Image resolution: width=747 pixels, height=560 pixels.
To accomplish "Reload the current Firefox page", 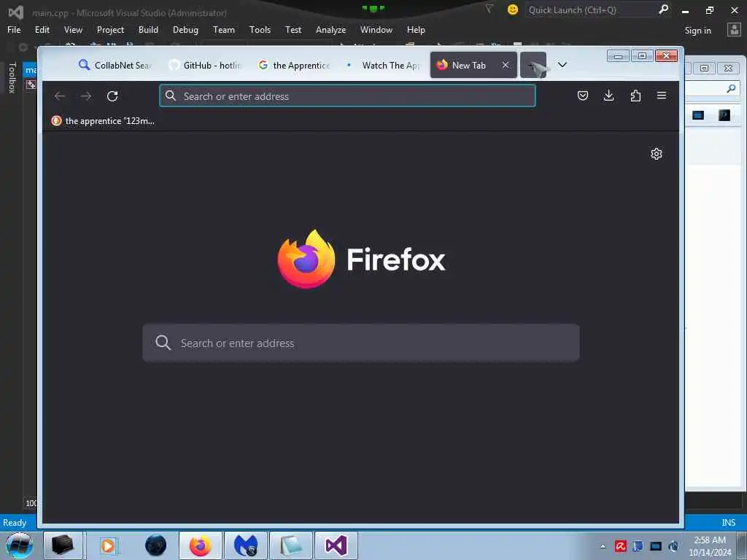I will point(112,96).
